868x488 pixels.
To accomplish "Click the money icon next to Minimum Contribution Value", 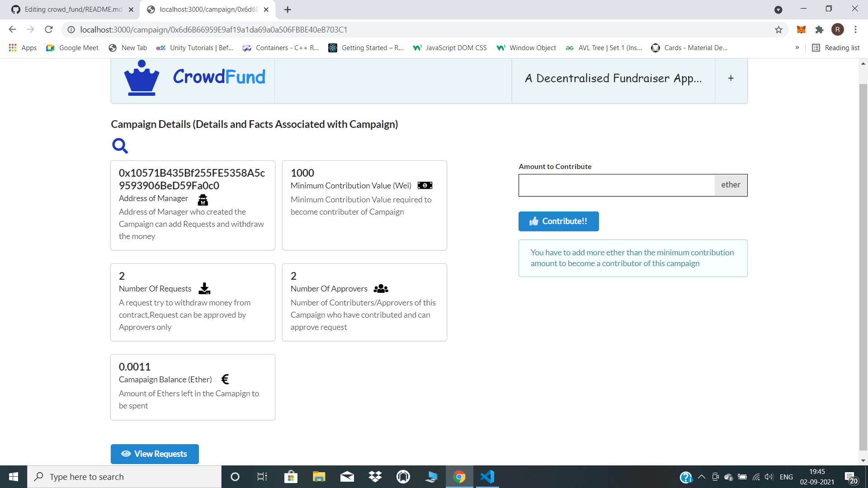I will coord(425,185).
